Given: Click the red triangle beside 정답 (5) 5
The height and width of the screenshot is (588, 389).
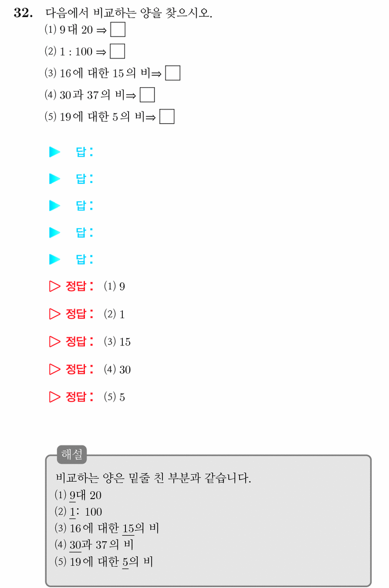Looking at the screenshot, I should coord(55,397).
